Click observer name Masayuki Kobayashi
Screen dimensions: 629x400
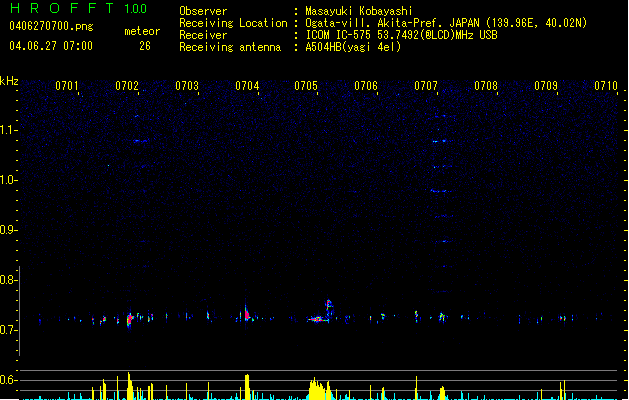[359, 11]
